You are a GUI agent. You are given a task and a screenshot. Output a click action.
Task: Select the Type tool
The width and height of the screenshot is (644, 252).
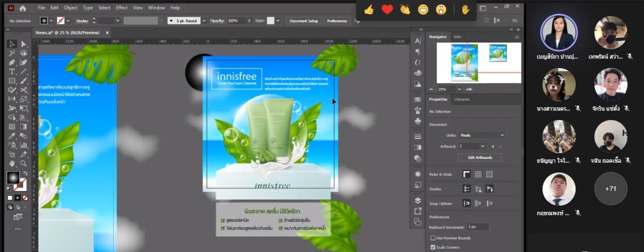pos(12,72)
